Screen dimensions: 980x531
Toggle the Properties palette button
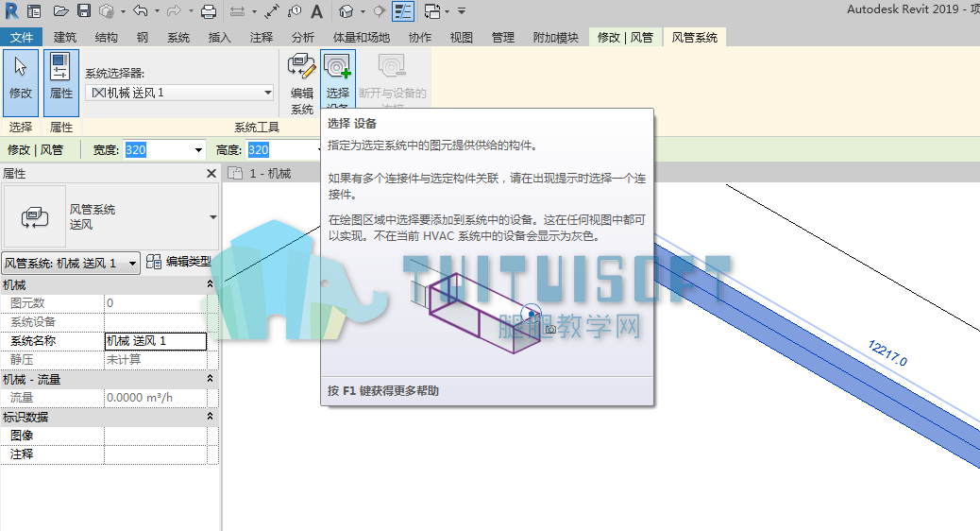[61, 82]
